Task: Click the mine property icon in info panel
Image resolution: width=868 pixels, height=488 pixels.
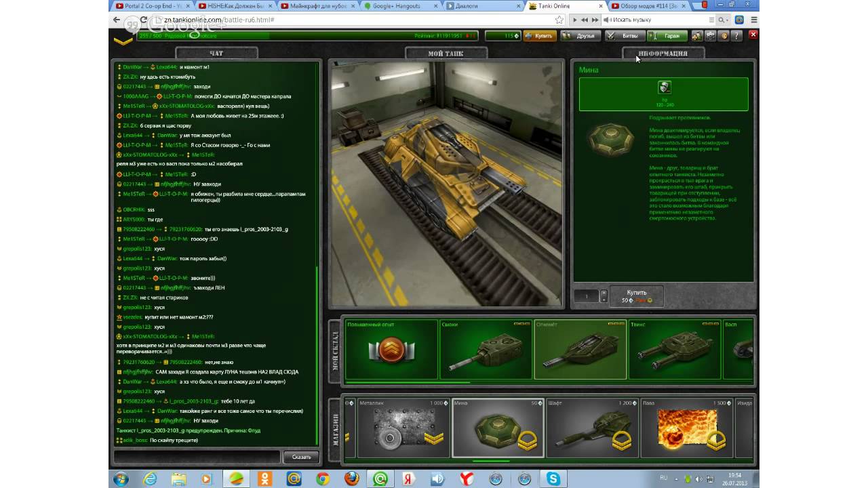Action: point(665,87)
